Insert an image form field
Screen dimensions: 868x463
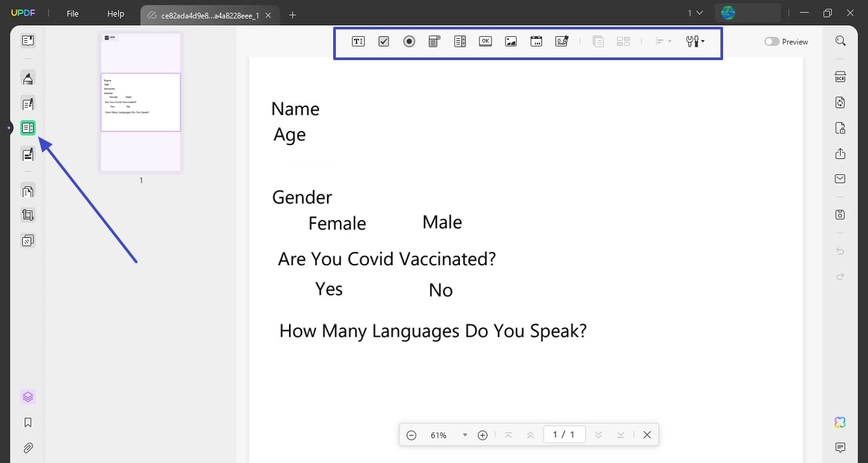511,41
